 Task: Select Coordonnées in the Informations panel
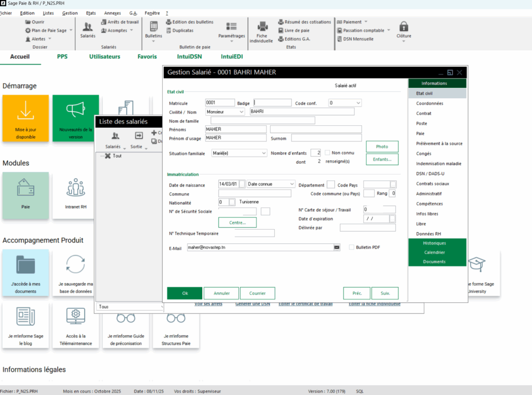[430, 103]
